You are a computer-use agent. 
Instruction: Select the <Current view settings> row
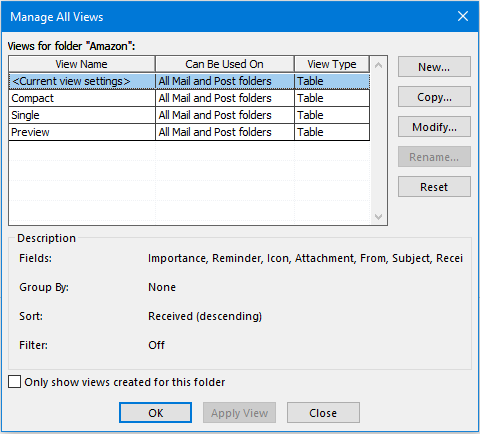pyautogui.click(x=189, y=81)
